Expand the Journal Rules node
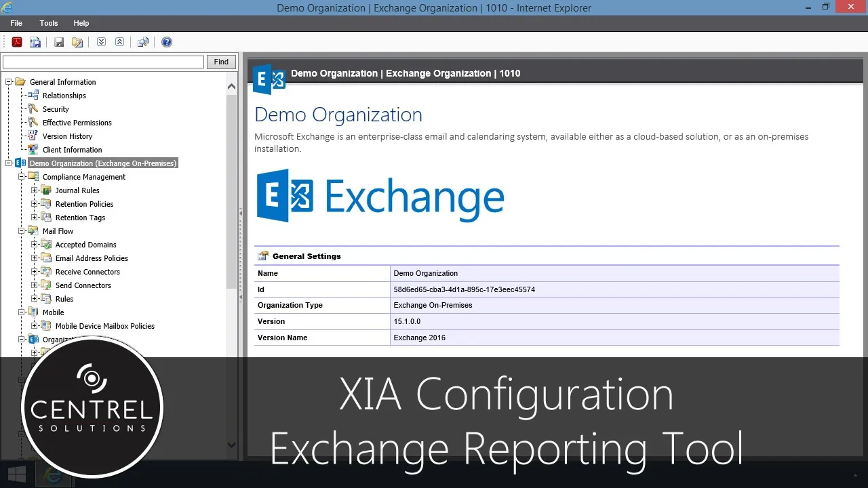 tap(35, 190)
